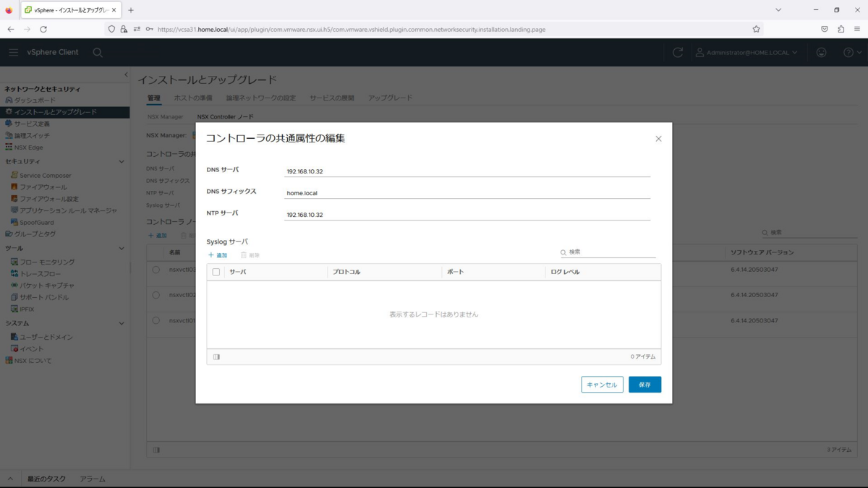Image resolution: width=868 pixels, height=488 pixels.
Task: Collapse the セキュリティ sidebar section
Action: (122, 161)
